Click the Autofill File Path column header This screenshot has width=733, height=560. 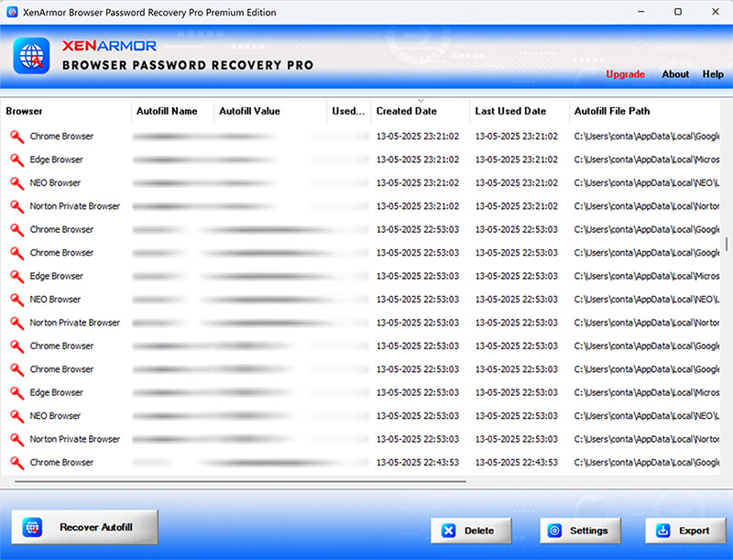(612, 111)
